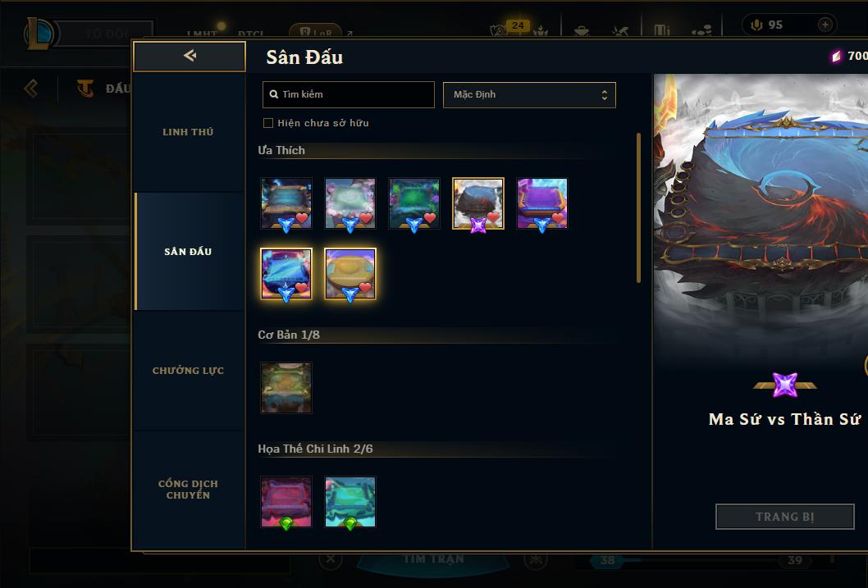Click the arena list scrollbar
The image size is (868, 588).
tap(638, 208)
